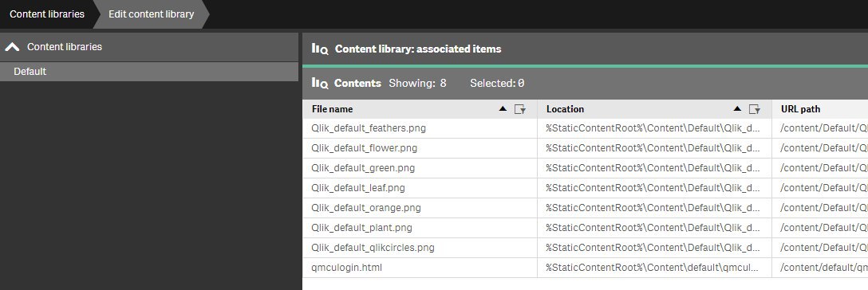Viewport: 868px width, 290px height.
Task: Select Qlik_default_orange.png file
Action: pyautogui.click(x=366, y=208)
